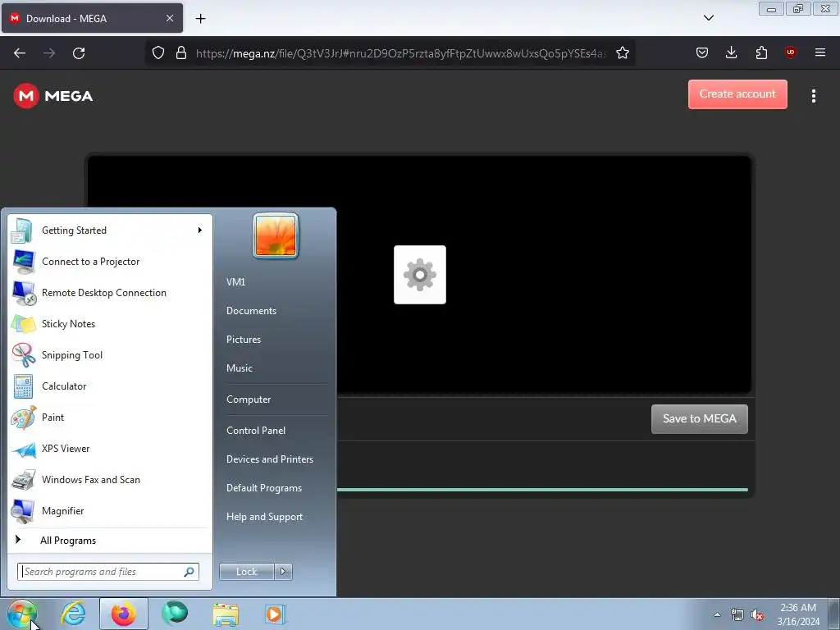Image resolution: width=840 pixels, height=630 pixels.
Task: Open Paint from Start menu
Action: [x=110, y=418]
